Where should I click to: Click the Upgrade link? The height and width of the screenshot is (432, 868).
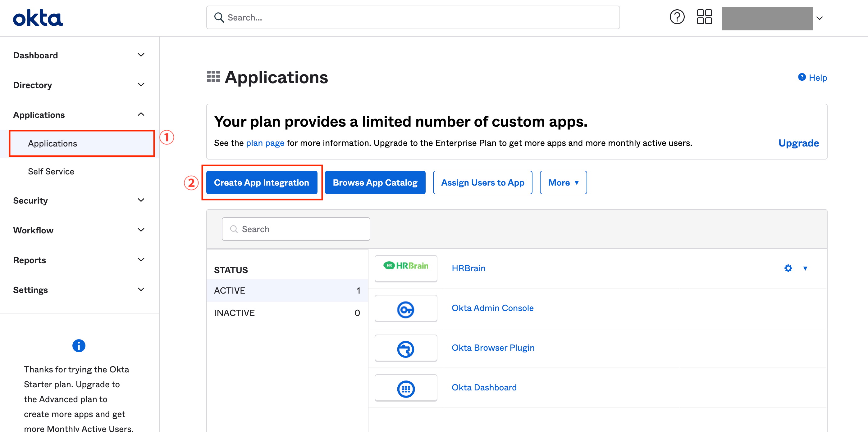coord(799,143)
